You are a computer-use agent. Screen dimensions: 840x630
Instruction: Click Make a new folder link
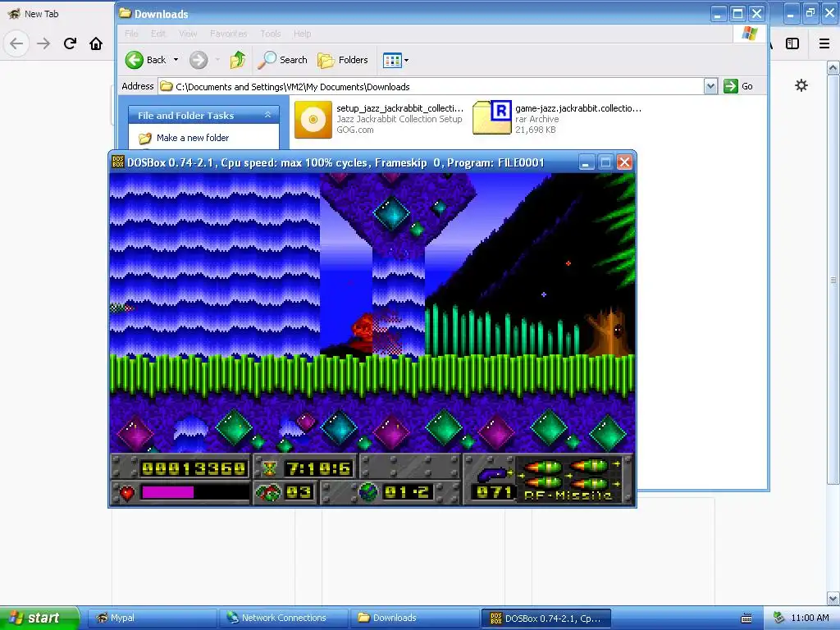pyautogui.click(x=193, y=138)
